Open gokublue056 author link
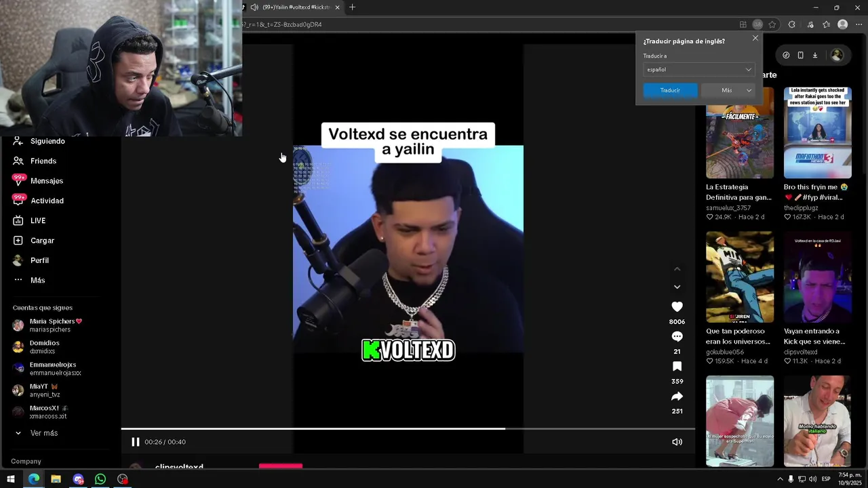The width and height of the screenshot is (868, 488). [725, 352]
